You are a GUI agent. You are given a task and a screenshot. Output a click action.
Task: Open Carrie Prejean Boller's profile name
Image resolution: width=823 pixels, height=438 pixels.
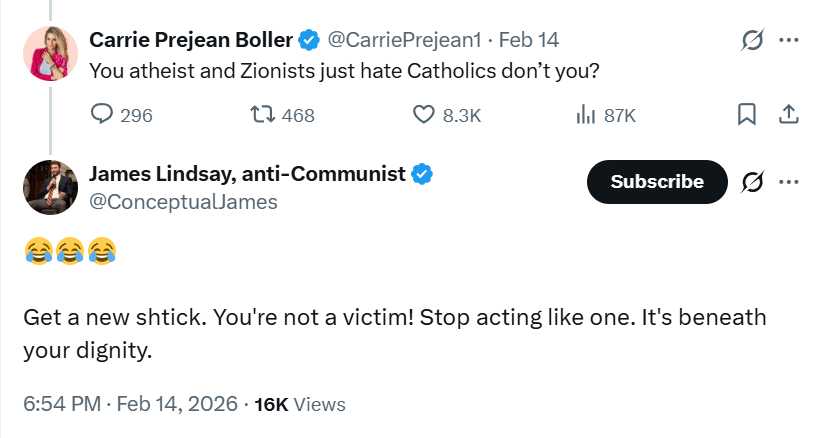(191, 40)
